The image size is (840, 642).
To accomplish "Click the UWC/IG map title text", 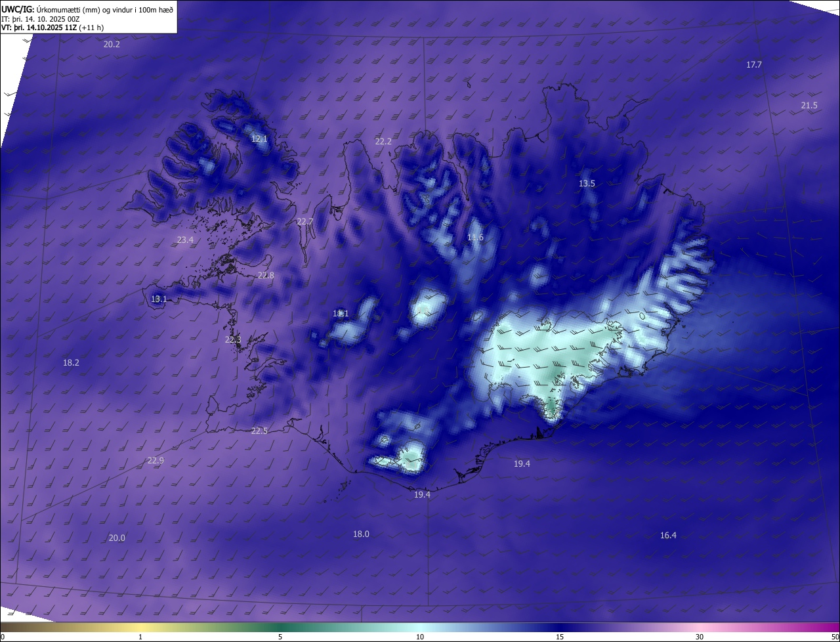I will (87, 9).
